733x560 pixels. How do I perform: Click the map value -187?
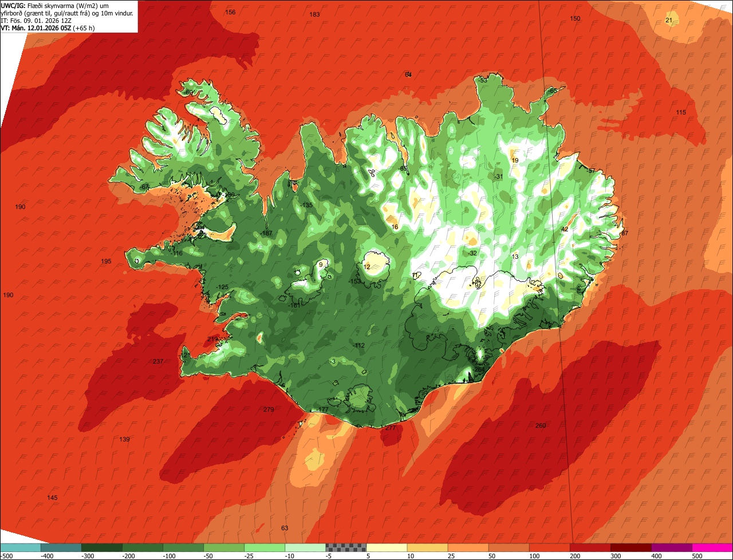[266, 233]
